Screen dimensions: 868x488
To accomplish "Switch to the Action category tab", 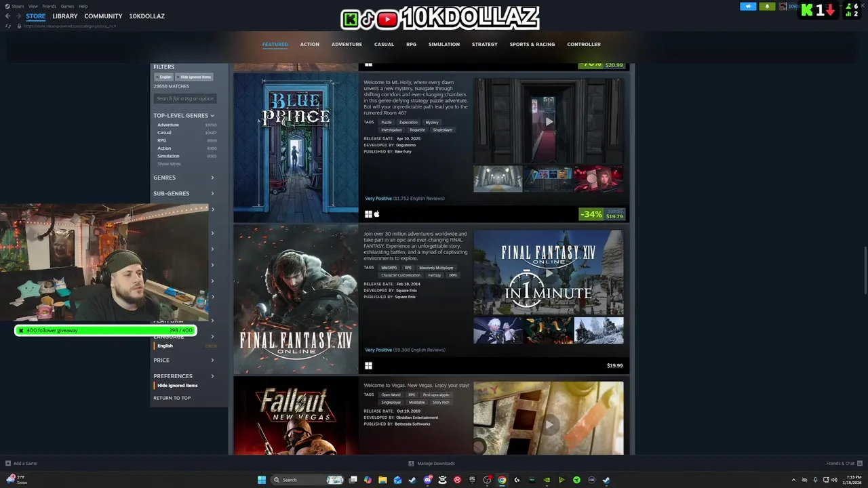I will pos(309,44).
